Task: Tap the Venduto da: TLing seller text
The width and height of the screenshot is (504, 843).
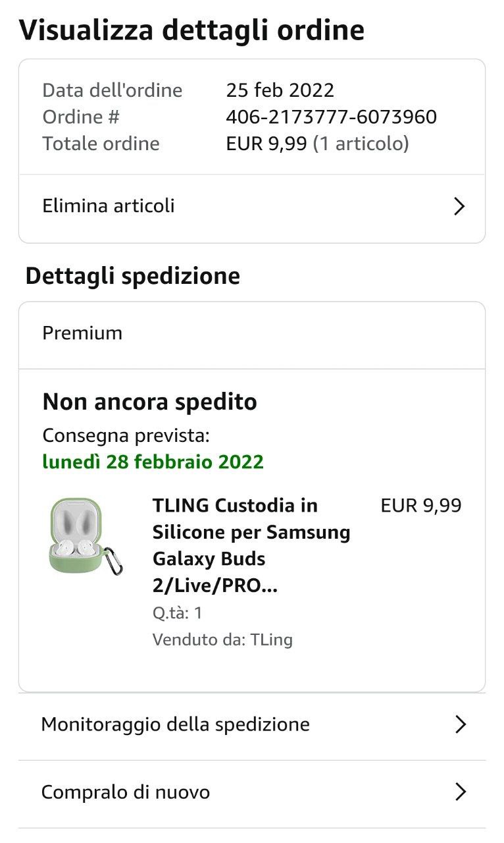Action: click(222, 639)
